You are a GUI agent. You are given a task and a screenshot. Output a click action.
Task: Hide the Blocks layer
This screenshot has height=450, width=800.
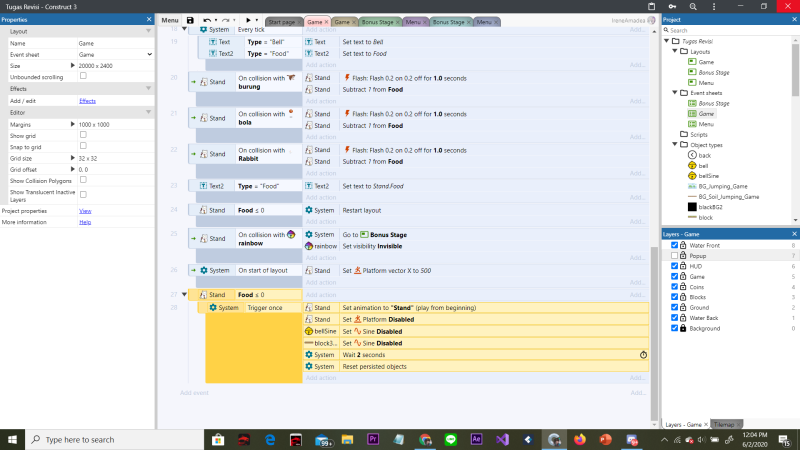tap(674, 297)
